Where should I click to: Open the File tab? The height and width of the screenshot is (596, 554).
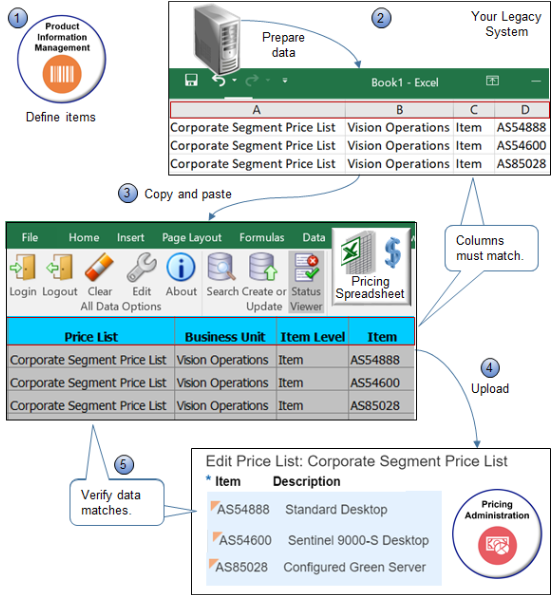[x=30, y=238]
